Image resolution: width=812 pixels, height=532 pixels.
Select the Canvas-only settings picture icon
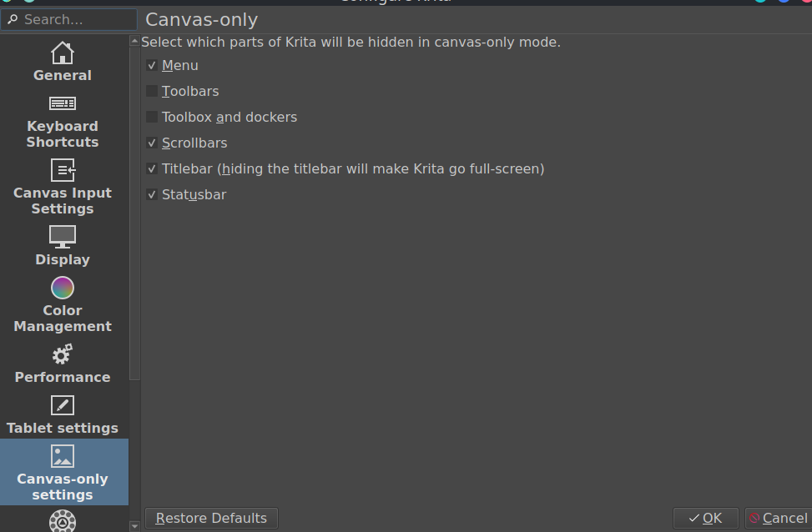[x=63, y=456]
